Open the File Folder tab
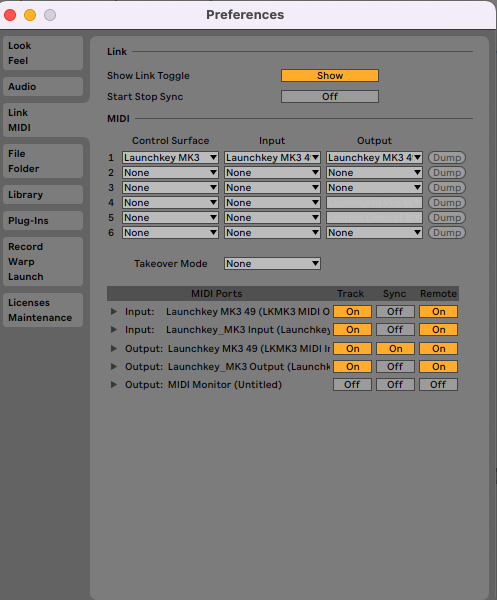The width and height of the screenshot is (497, 600). (x=43, y=161)
